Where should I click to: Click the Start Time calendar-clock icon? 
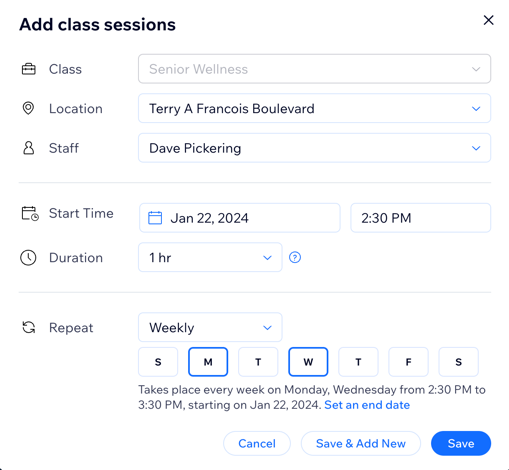point(30,214)
